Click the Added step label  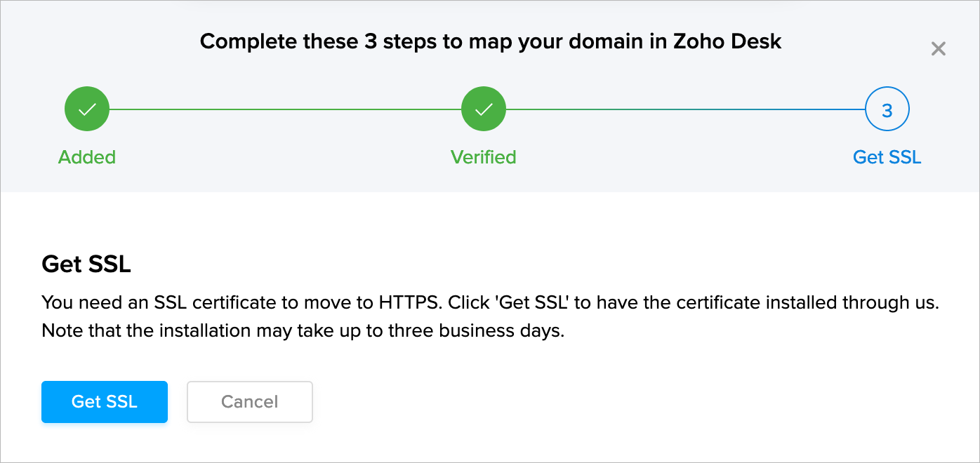tap(87, 157)
